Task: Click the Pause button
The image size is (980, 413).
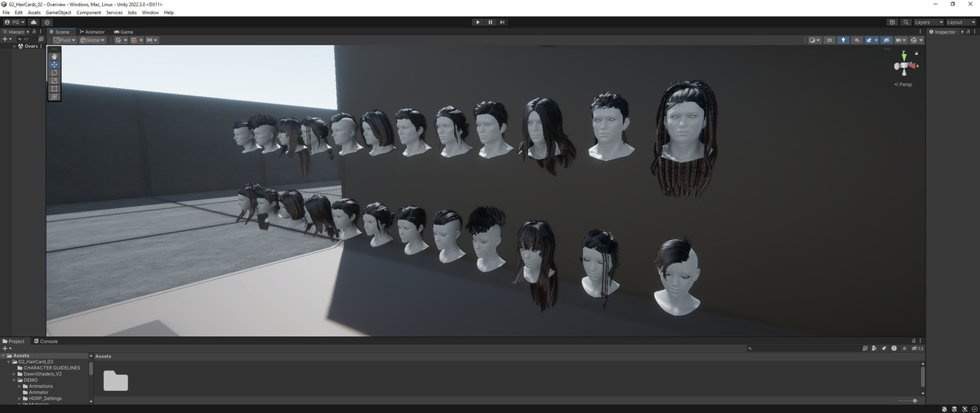Action: click(490, 22)
